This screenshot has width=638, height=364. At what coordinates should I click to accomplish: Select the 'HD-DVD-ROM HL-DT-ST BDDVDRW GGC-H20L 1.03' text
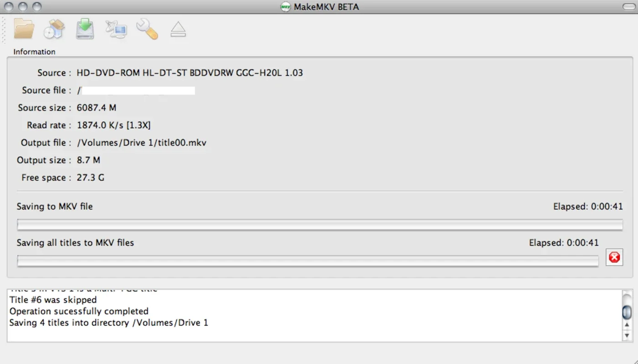click(x=189, y=73)
